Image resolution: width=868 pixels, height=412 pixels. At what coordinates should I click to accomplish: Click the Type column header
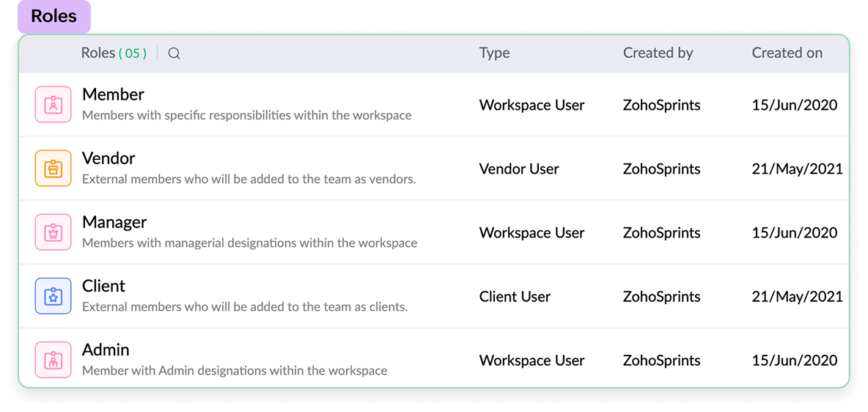click(x=494, y=53)
